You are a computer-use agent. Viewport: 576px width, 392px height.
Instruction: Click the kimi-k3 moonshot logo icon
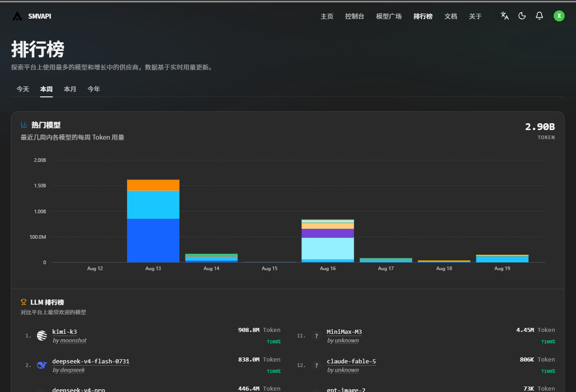(x=42, y=336)
